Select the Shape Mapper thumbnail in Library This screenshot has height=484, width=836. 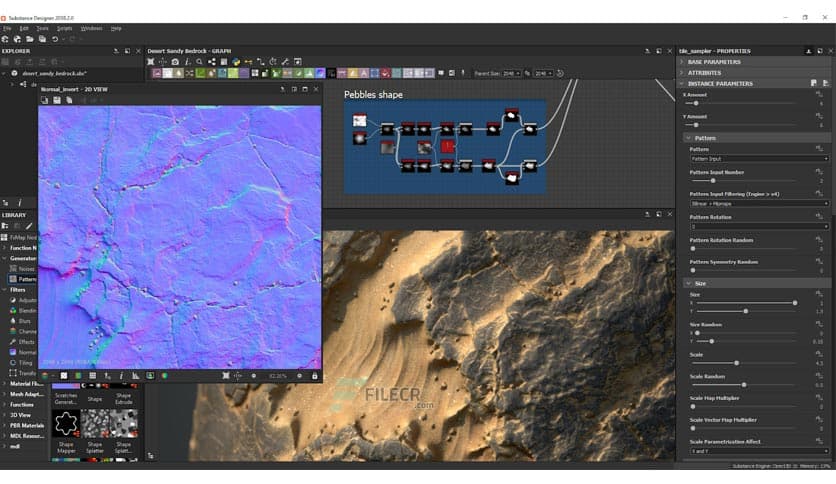[x=66, y=424]
